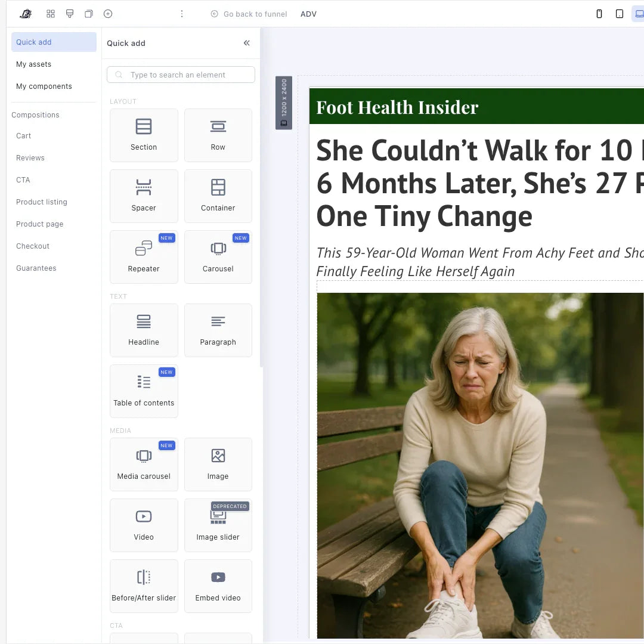The image size is (644, 644).
Task: Add a Headline text element
Action: pyautogui.click(x=144, y=330)
